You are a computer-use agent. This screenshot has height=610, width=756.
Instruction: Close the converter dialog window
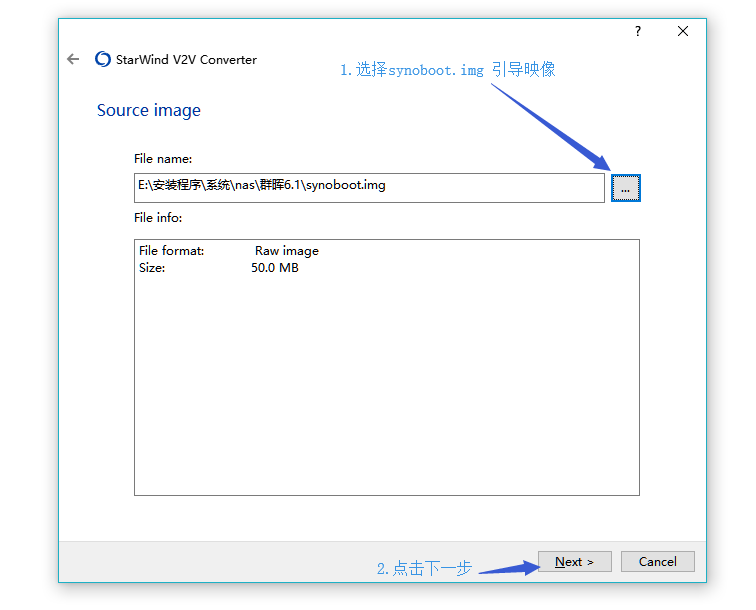pyautogui.click(x=683, y=31)
